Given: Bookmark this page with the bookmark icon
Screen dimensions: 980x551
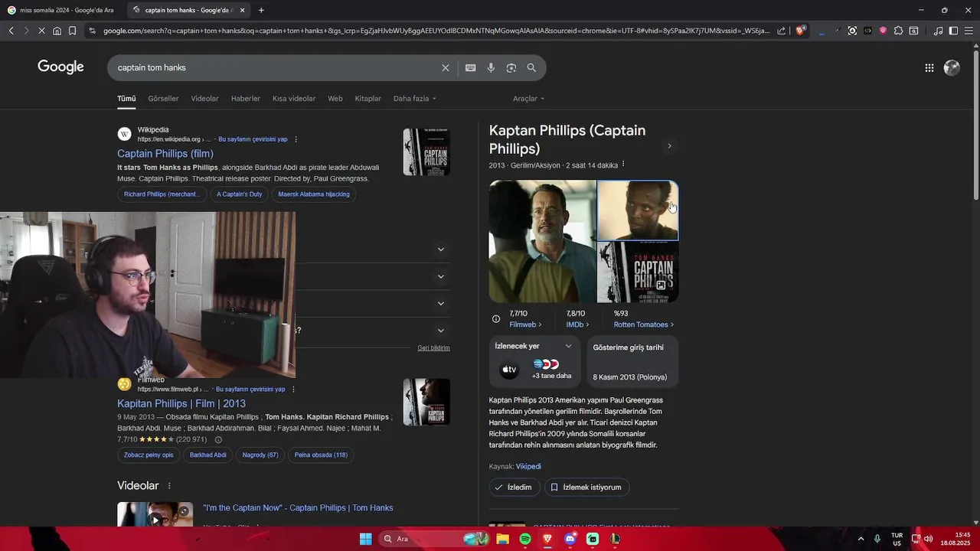Looking at the screenshot, I should click(x=72, y=31).
